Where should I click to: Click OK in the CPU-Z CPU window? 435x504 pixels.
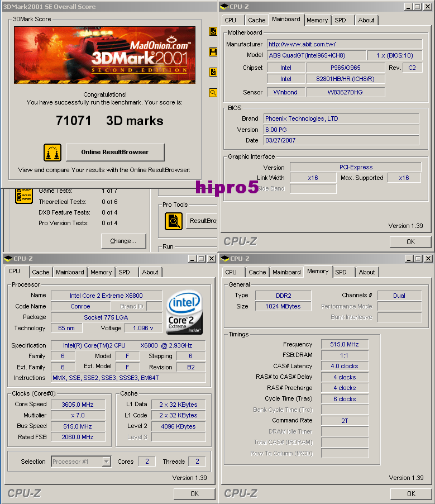point(194,494)
